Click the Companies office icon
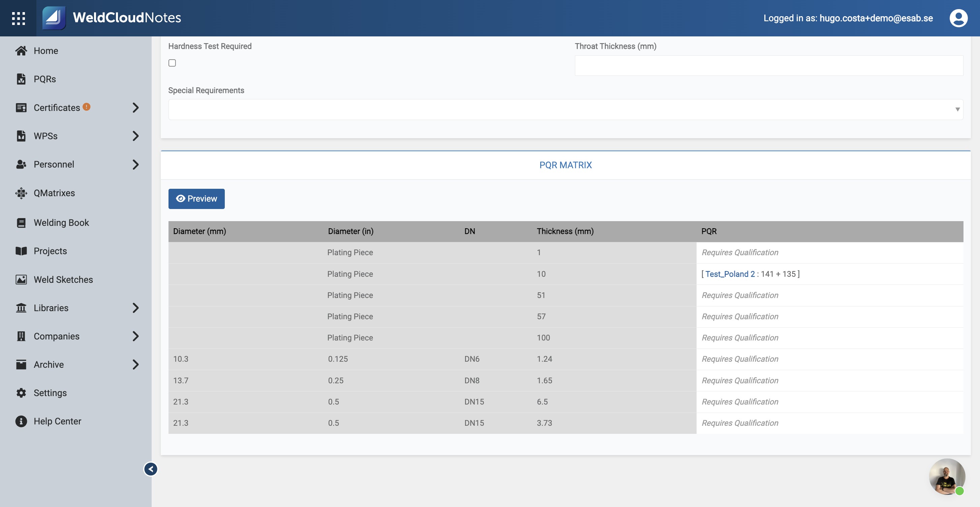 click(21, 336)
